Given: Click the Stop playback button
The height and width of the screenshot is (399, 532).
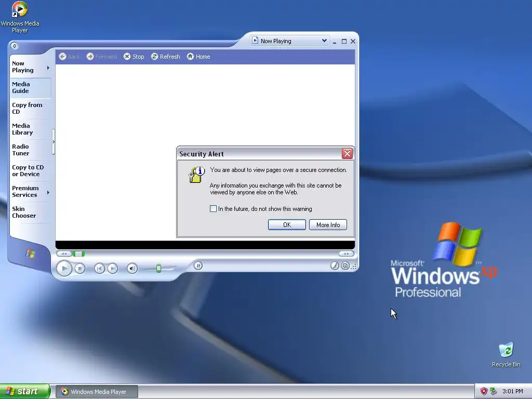Looking at the screenshot, I should point(79,269).
